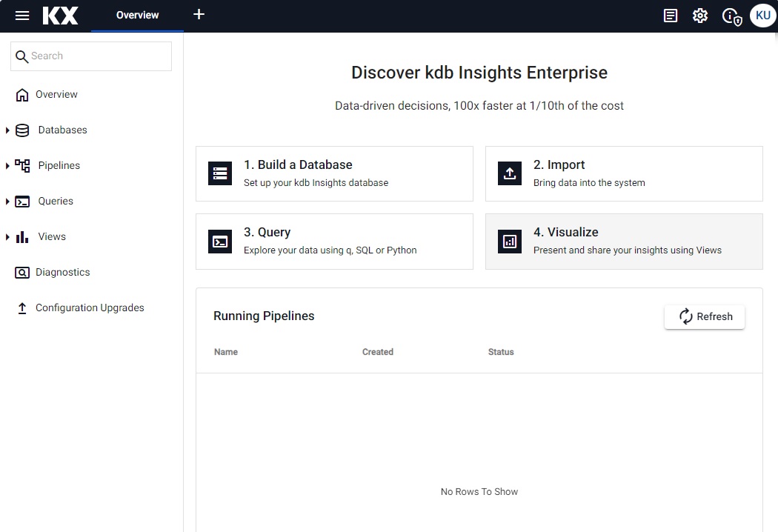Screen dimensions: 778x532
Task: Open the 1. Build a Database card
Action: 334,173
